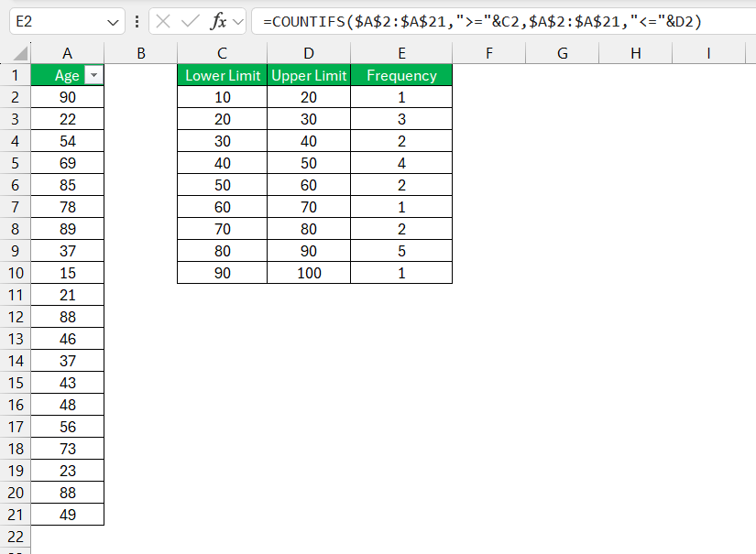
Task: Select column E header
Action: (x=401, y=53)
